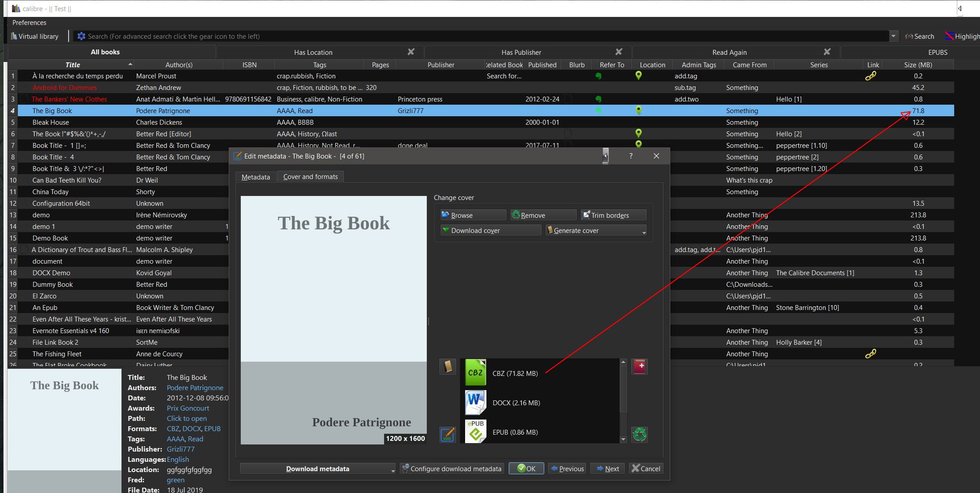The height and width of the screenshot is (493, 980).
Task: Click the Virtual library button
Action: 35,37
